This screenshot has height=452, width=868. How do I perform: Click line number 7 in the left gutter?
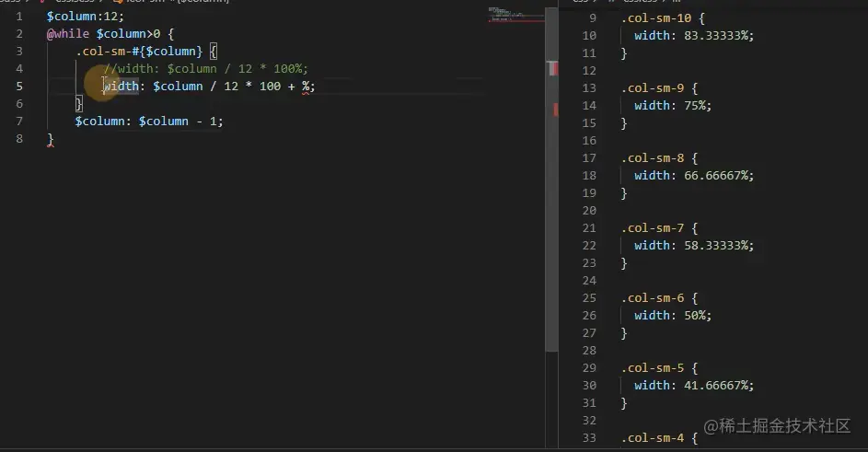(x=19, y=122)
